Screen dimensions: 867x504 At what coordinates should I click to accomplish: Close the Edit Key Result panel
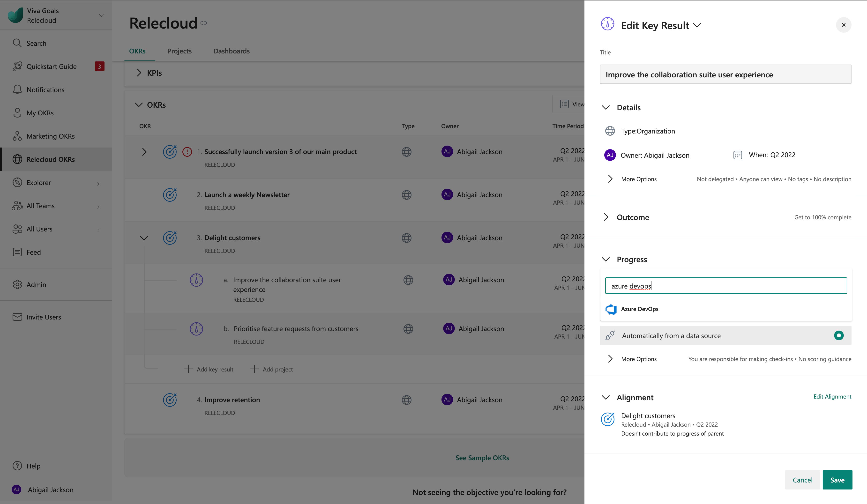(x=843, y=25)
